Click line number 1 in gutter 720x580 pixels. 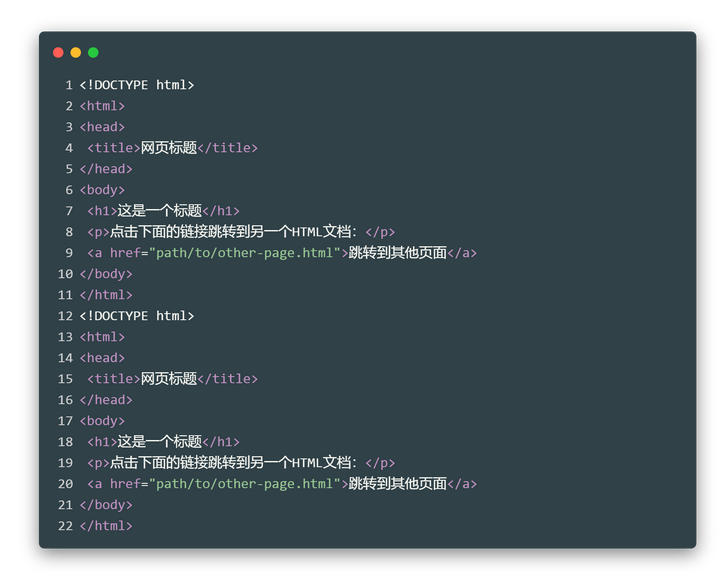pyautogui.click(x=69, y=85)
